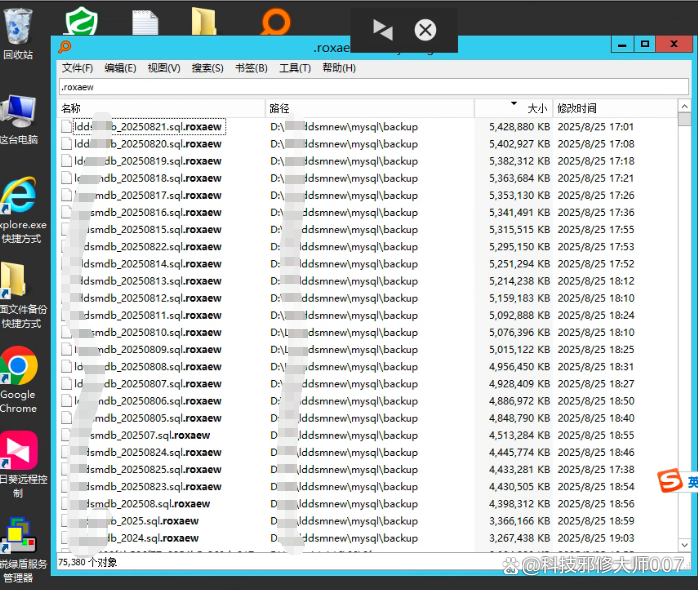The width and height of the screenshot is (698, 590).
Task: Open the 工具(T) menu
Action: click(294, 68)
